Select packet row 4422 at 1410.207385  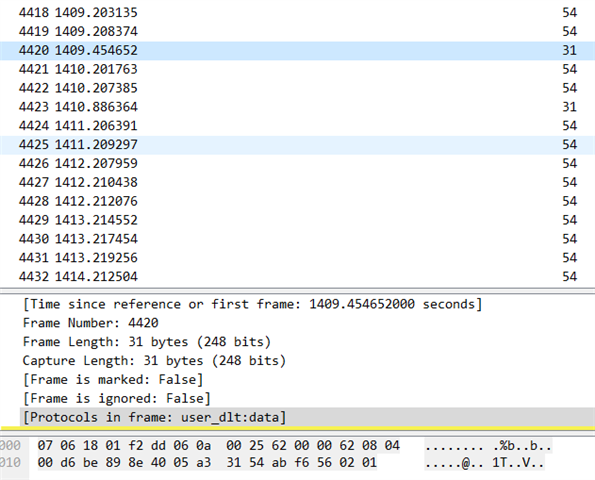(x=298, y=88)
